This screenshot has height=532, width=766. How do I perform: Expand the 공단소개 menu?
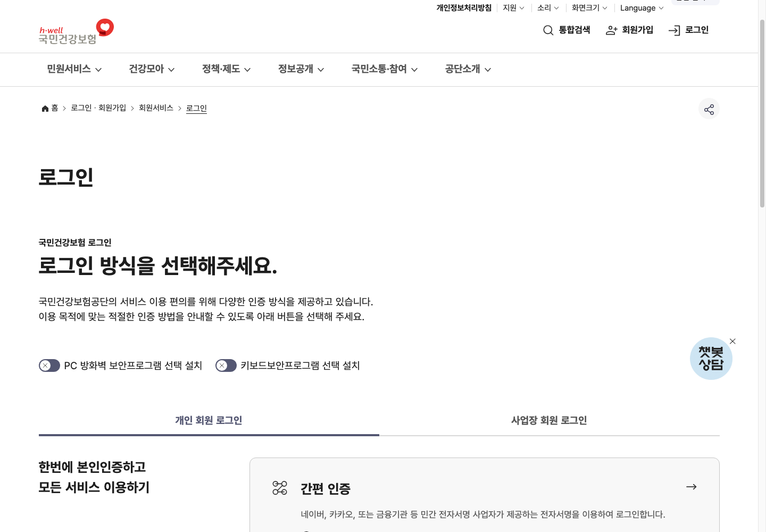468,69
